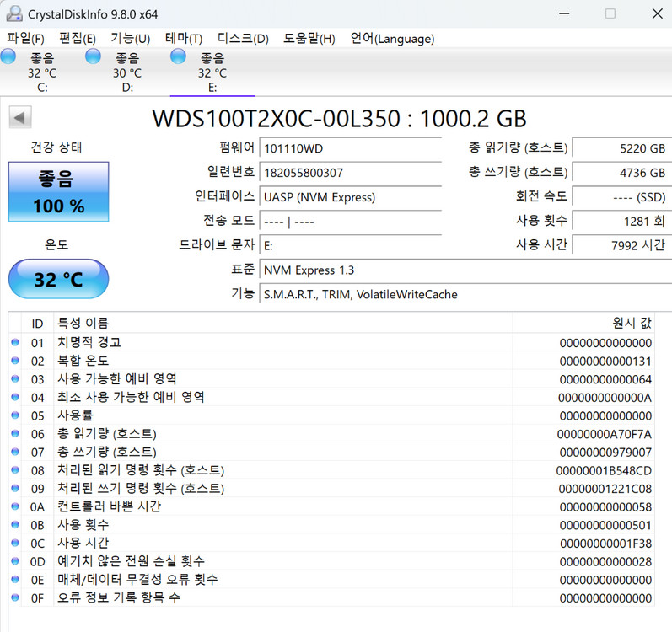Screen dimensions: 672x632
Task: Open the 기능(U) menu
Action: click(131, 39)
